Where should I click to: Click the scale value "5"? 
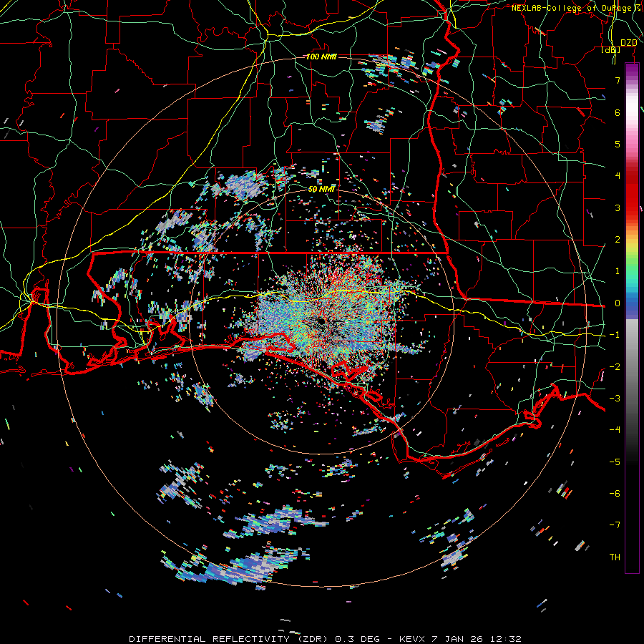pos(618,144)
